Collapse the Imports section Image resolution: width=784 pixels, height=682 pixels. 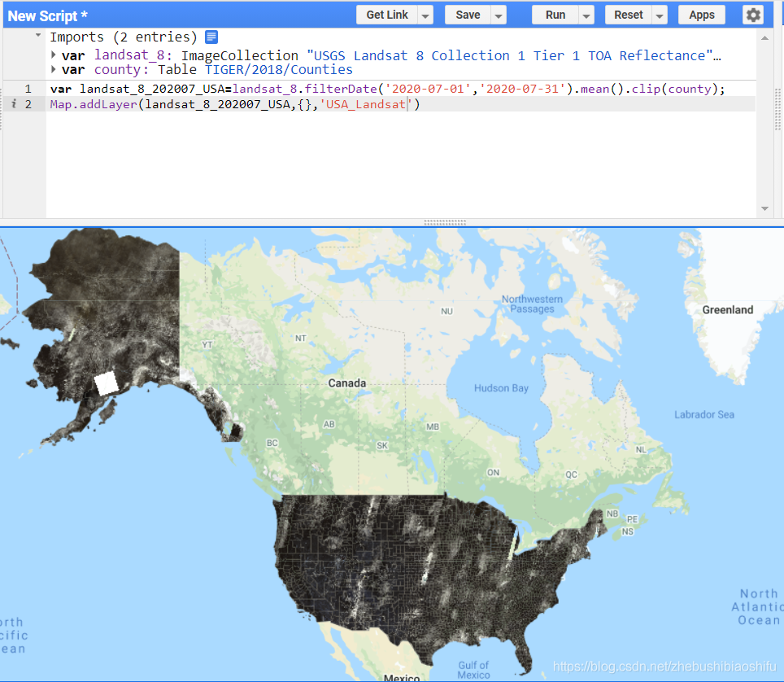37,36
